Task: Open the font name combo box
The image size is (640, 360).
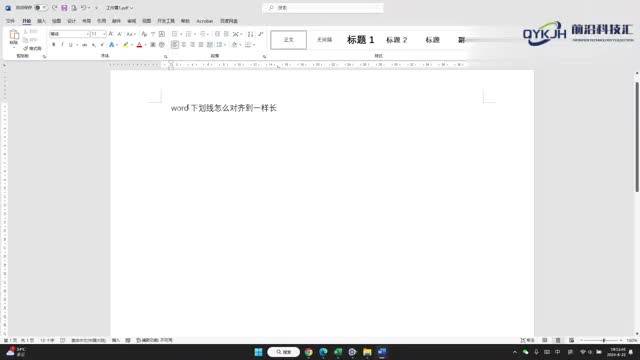Action: point(69,34)
